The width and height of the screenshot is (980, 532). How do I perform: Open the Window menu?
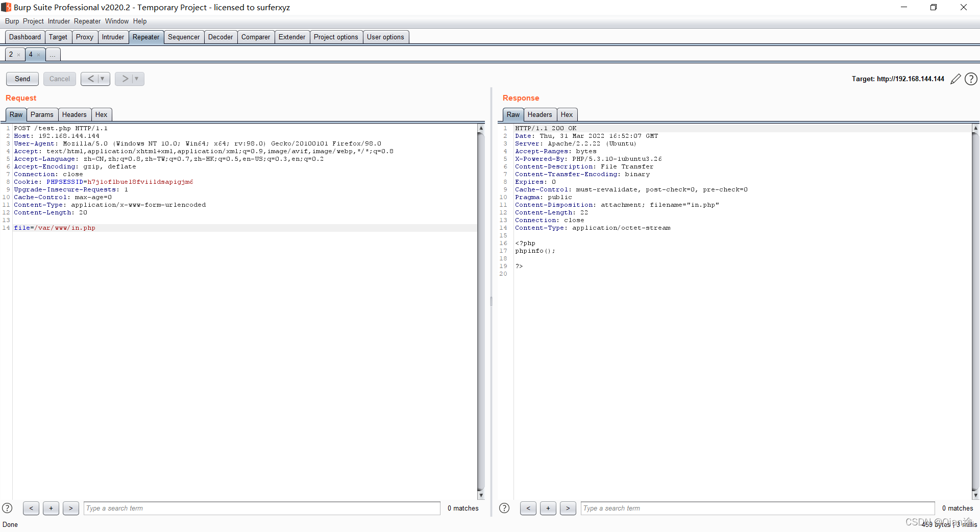117,21
